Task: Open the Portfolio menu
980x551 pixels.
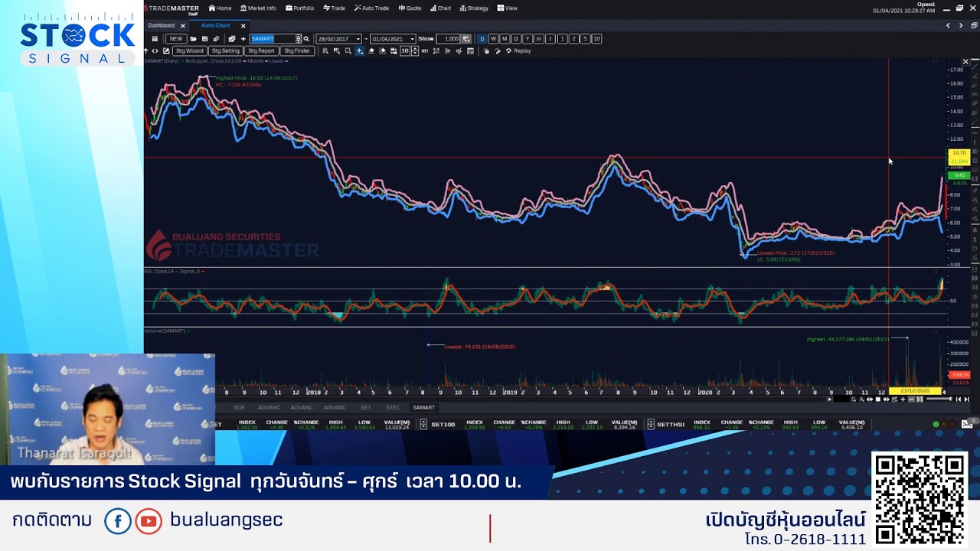Action: click(x=299, y=8)
